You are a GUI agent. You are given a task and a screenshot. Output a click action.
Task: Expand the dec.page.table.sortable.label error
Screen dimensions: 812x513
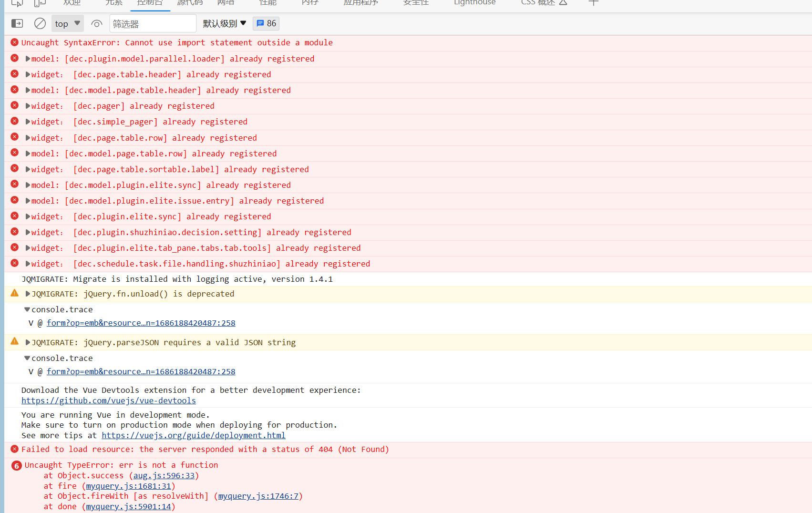point(28,169)
